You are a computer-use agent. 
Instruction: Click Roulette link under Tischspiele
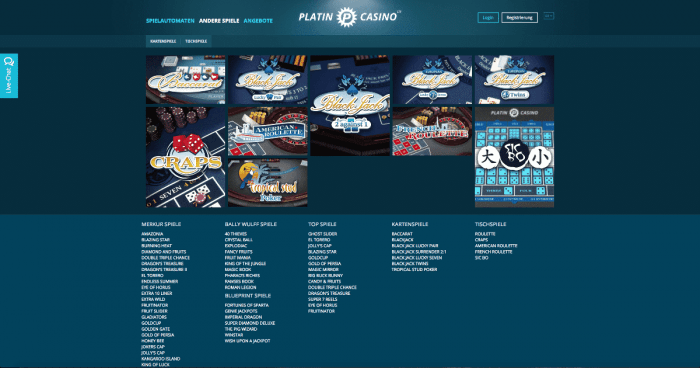[x=485, y=234]
